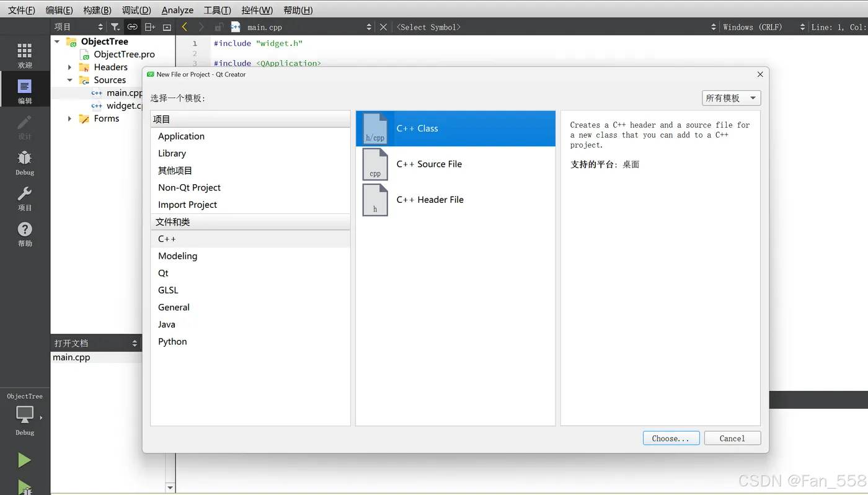Expand the Forms folder
The width and height of the screenshot is (868, 495).
tap(69, 118)
